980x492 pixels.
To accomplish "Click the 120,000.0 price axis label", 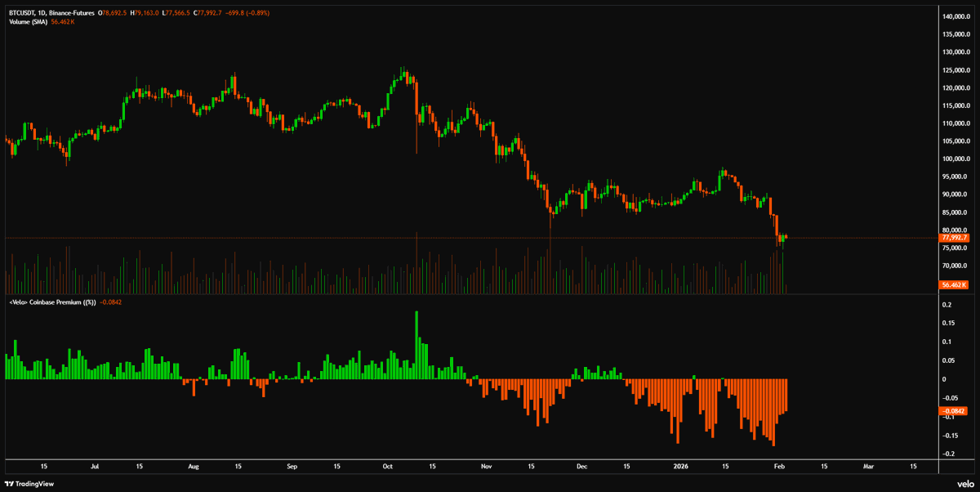I will (x=955, y=87).
